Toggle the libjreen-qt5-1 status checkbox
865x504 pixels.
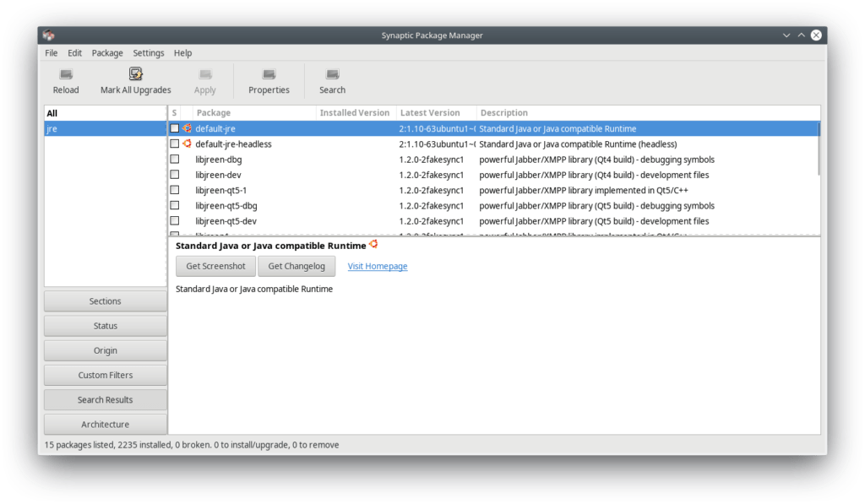click(x=175, y=190)
